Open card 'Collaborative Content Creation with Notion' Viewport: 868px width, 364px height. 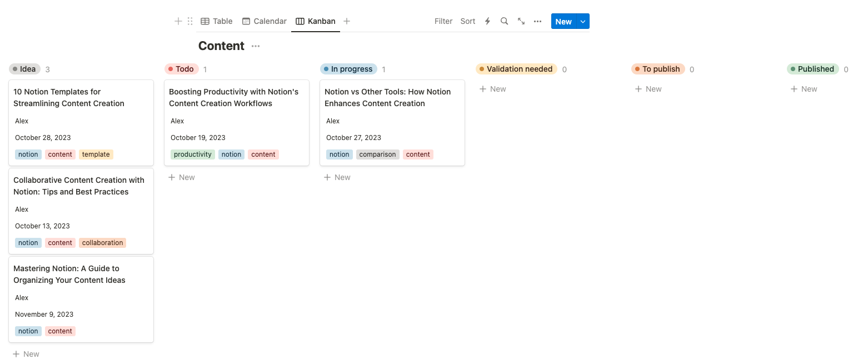tap(81, 211)
